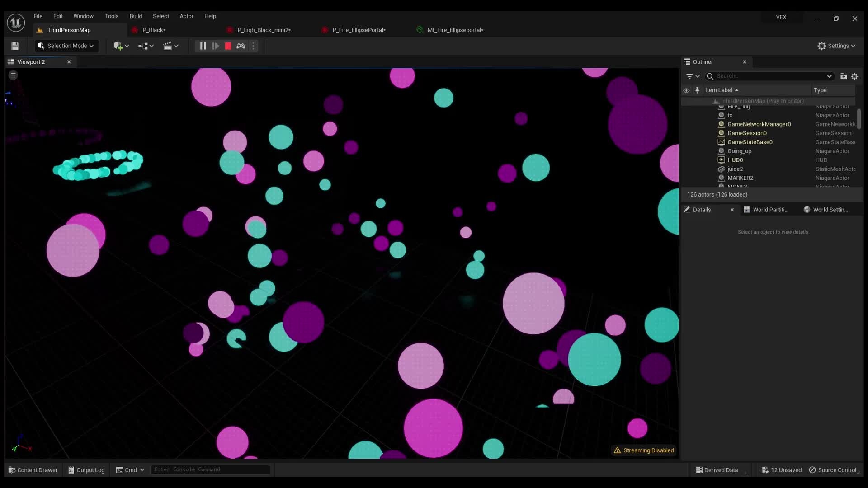Pause the play-in-editor simulation

tap(203, 46)
